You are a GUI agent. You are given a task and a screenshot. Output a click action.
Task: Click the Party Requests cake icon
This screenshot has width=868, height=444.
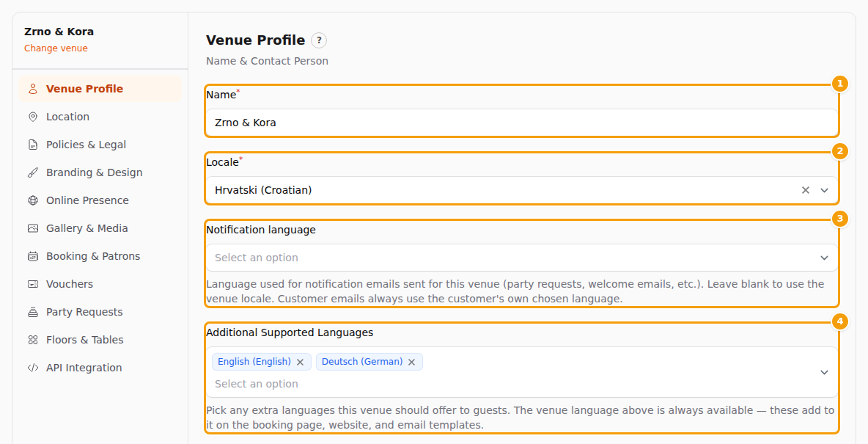pos(33,312)
